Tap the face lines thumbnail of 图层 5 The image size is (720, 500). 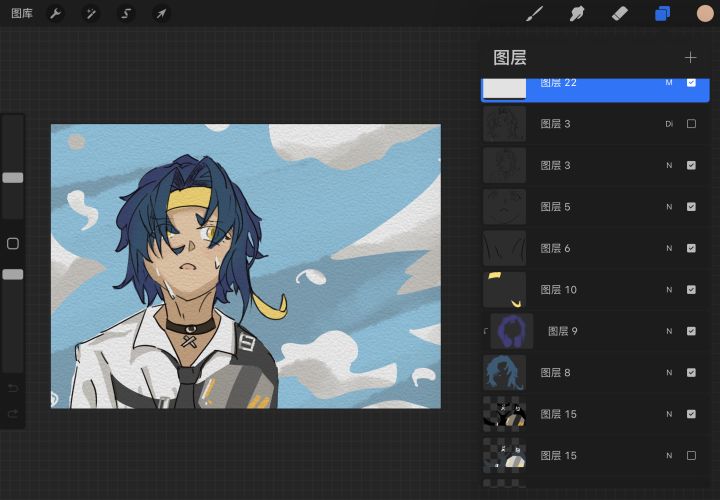tap(504, 207)
